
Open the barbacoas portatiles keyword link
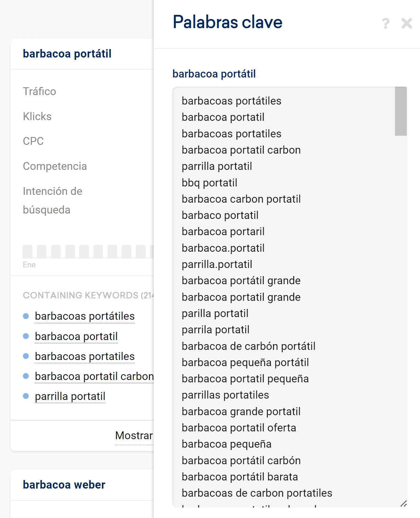85,356
